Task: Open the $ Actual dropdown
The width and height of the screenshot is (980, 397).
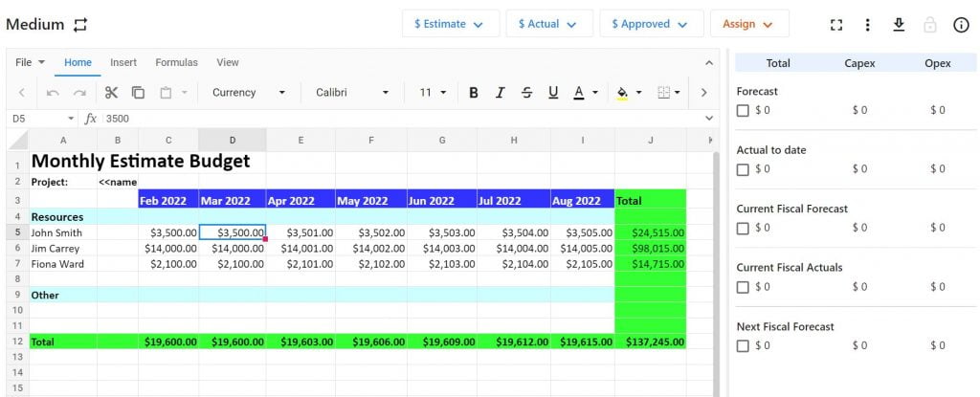Action: click(x=549, y=24)
